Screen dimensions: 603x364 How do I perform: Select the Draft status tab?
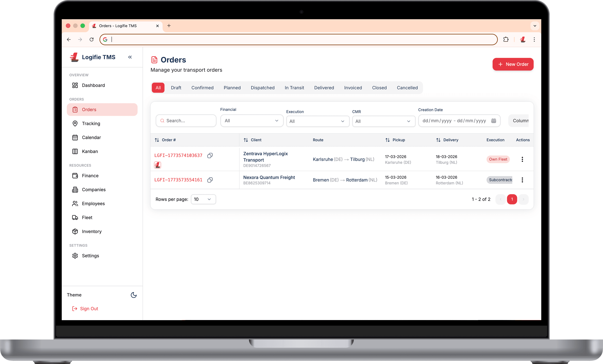click(x=176, y=88)
